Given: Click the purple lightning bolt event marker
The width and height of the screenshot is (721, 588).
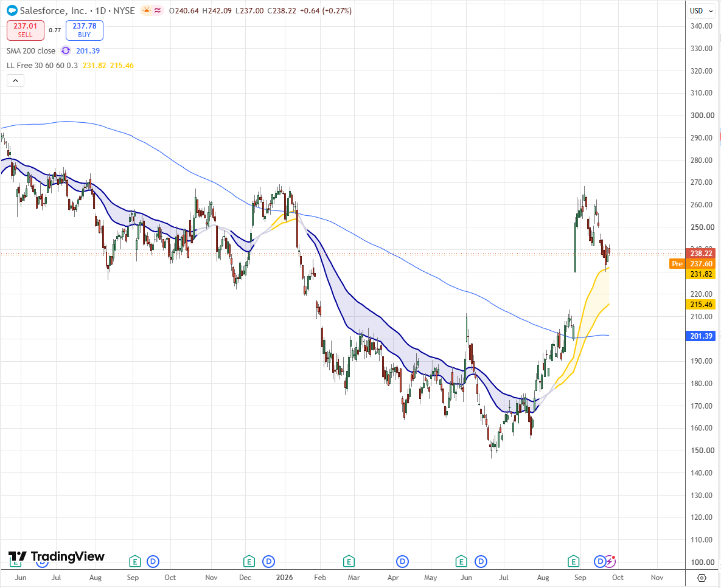Looking at the screenshot, I should [x=609, y=561].
